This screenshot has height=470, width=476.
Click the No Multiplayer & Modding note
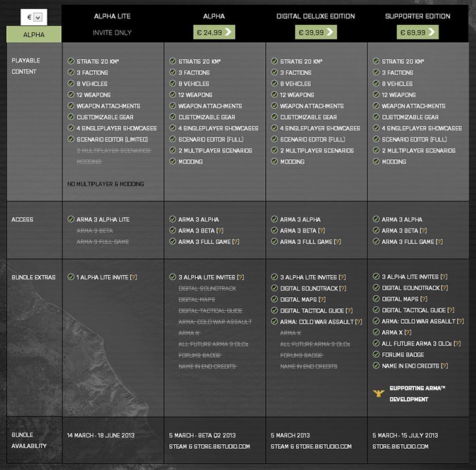tap(105, 184)
